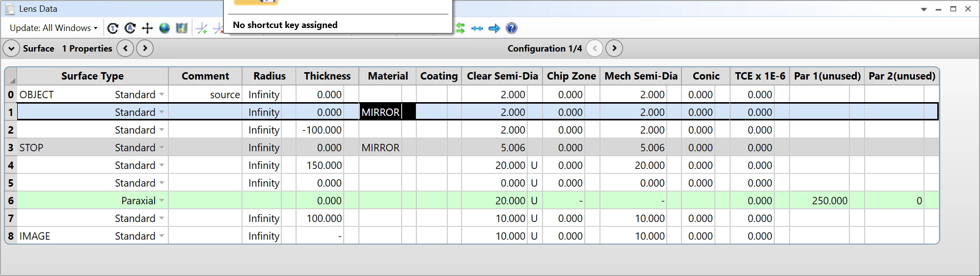The image size is (980, 276).
Task: Go to previous surface properties arrow
Action: tap(126, 48)
